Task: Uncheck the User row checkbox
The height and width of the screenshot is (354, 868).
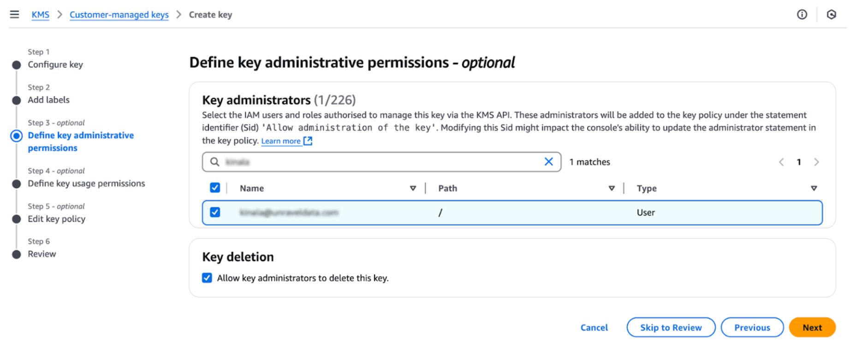Action: [215, 212]
